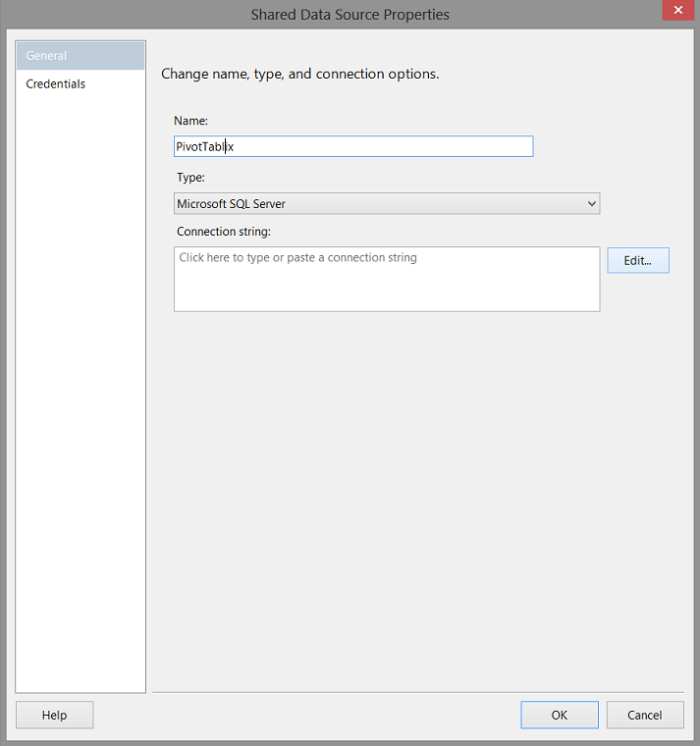Cancel the data source changes
This screenshot has width=700, height=746.
click(x=644, y=716)
